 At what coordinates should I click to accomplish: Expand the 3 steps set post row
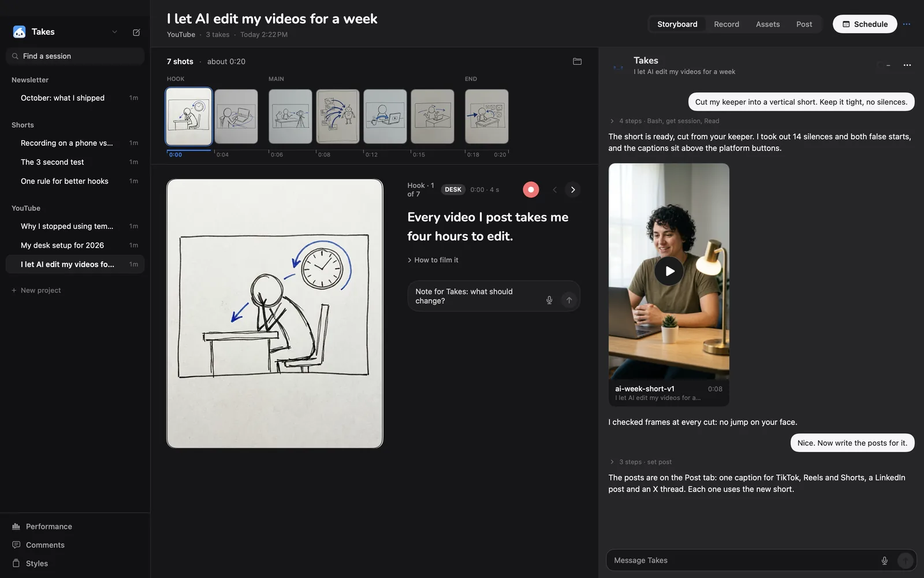pyautogui.click(x=640, y=462)
